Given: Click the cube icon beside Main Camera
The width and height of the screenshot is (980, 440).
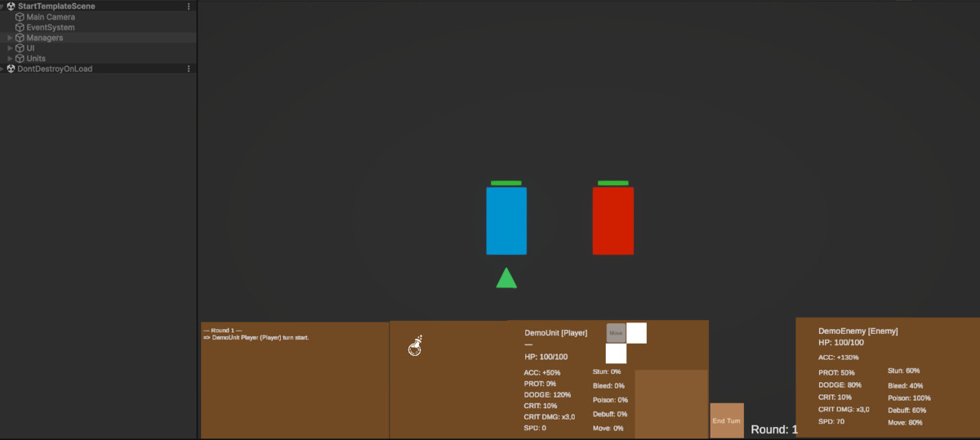Looking at the screenshot, I should coord(20,16).
